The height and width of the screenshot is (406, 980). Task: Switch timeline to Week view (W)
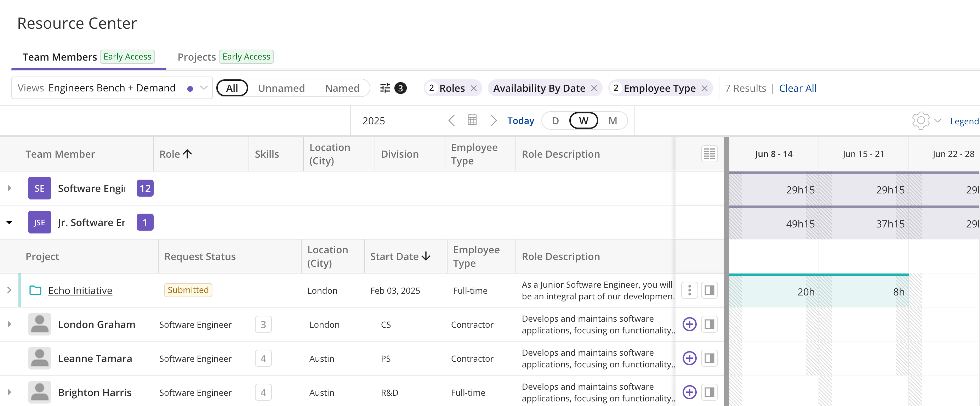pos(583,120)
